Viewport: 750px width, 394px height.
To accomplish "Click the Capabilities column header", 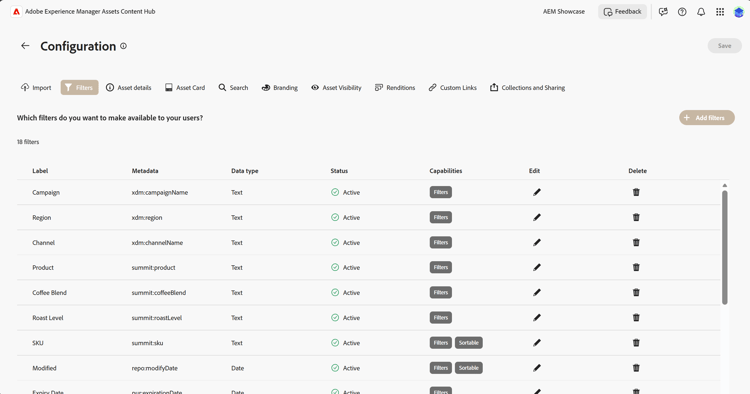I will click(446, 171).
